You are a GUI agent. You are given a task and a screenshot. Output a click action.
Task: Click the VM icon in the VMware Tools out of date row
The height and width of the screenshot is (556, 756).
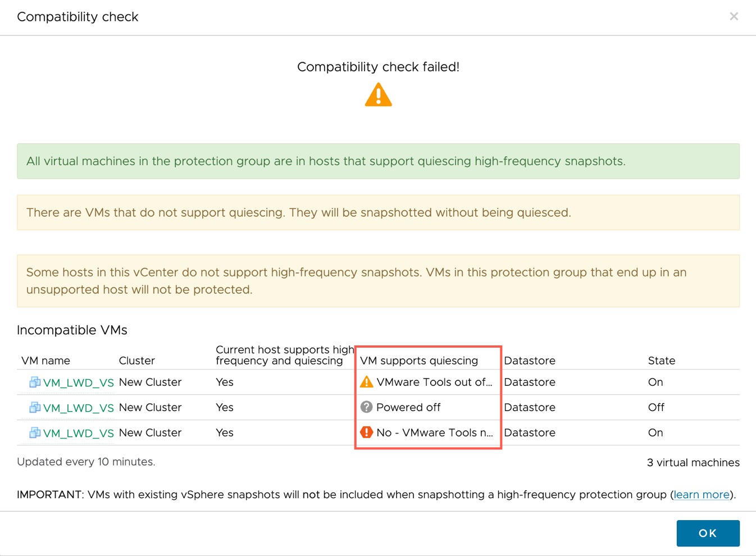(35, 382)
